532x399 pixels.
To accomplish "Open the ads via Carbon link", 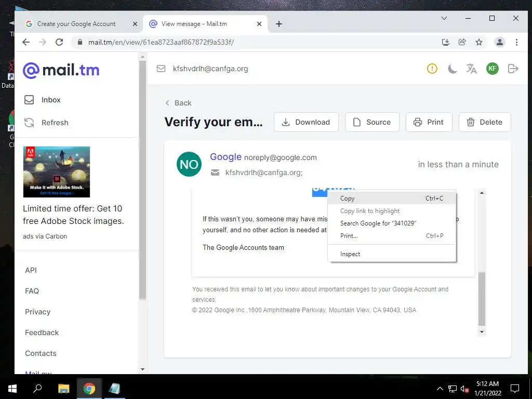I will pyautogui.click(x=45, y=236).
